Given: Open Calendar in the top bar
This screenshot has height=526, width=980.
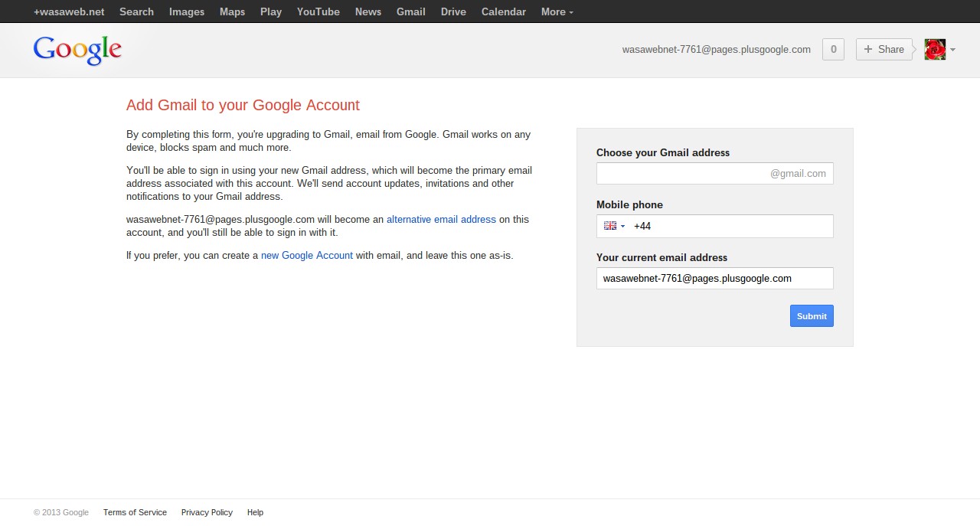Looking at the screenshot, I should (x=504, y=11).
